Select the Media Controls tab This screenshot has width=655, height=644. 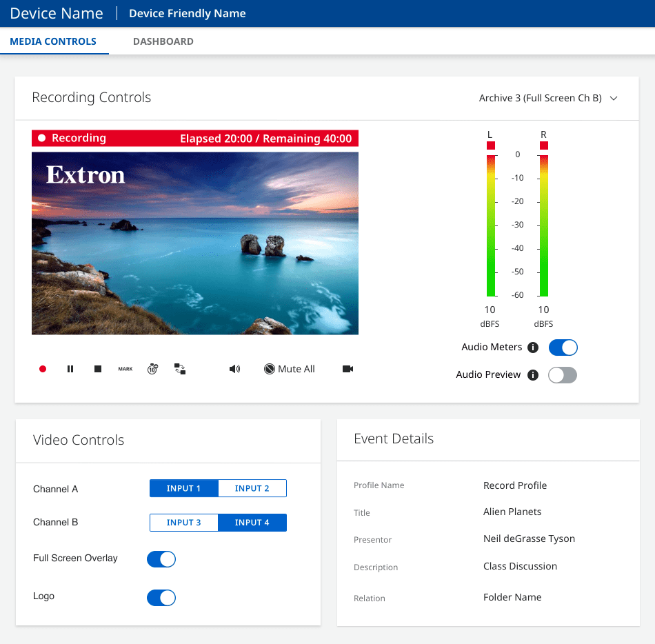coord(53,41)
